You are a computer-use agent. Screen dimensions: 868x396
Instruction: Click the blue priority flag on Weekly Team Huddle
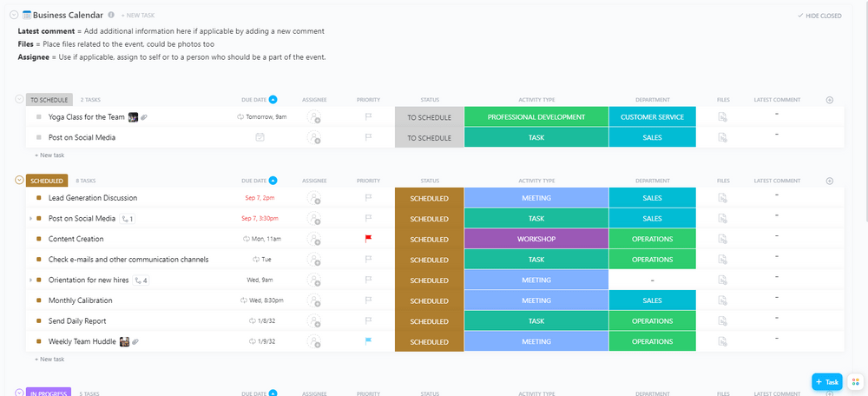(368, 341)
